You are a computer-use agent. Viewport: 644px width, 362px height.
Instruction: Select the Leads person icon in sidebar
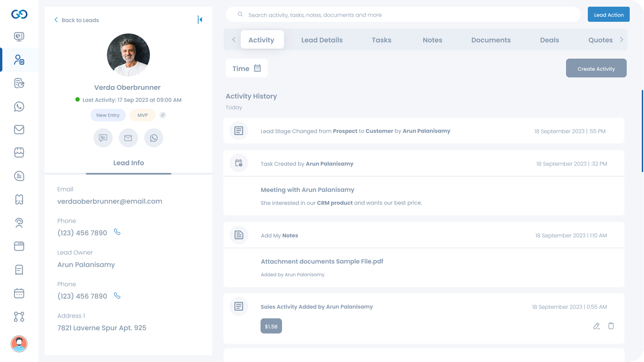pyautogui.click(x=19, y=60)
